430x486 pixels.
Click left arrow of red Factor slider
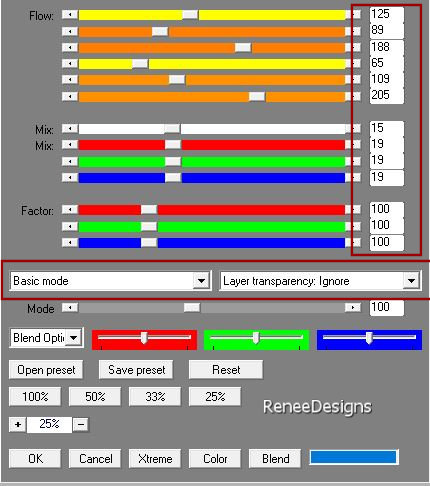pos(70,210)
